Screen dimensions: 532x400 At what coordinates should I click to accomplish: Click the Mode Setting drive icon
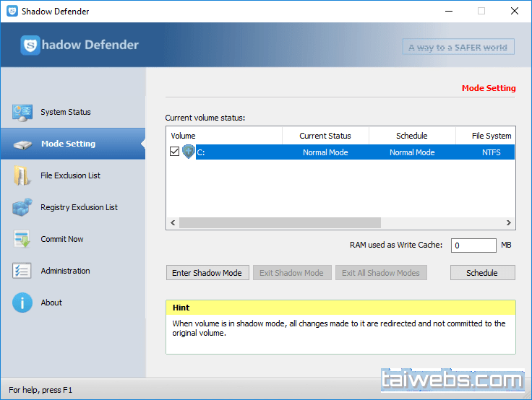pyautogui.click(x=22, y=144)
